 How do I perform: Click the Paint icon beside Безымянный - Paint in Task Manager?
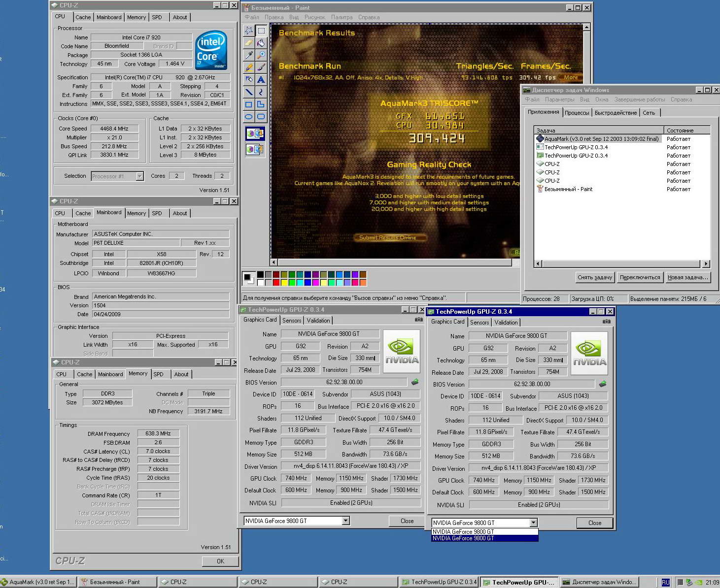point(540,189)
